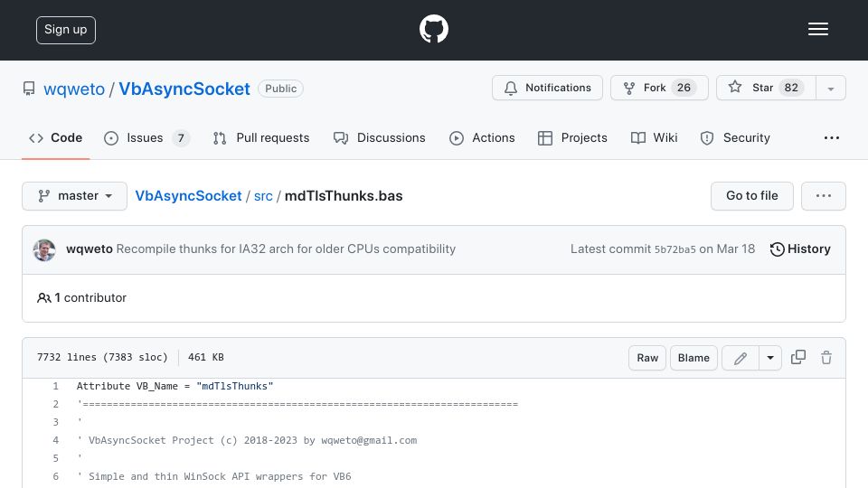Open the Wiki tab

(655, 137)
